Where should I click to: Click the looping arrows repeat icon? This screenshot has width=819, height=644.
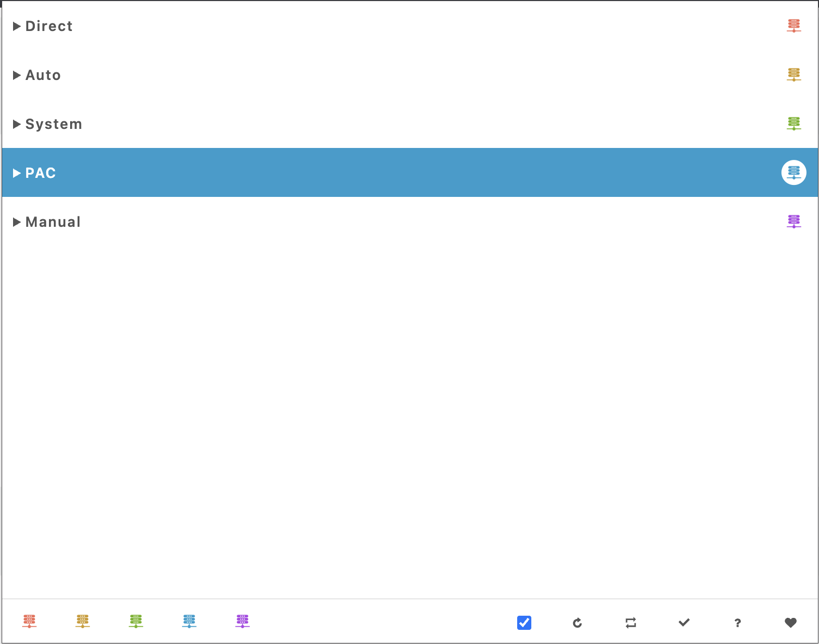click(x=631, y=622)
